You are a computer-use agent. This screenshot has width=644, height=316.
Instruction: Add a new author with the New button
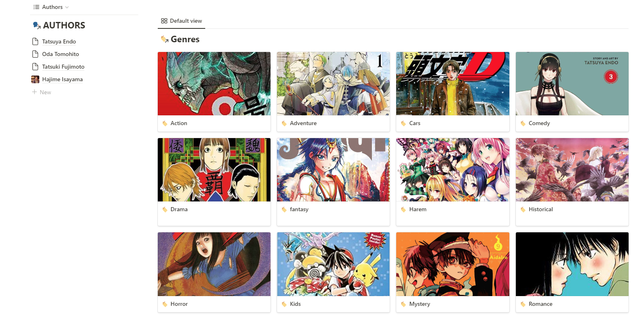pyautogui.click(x=42, y=92)
